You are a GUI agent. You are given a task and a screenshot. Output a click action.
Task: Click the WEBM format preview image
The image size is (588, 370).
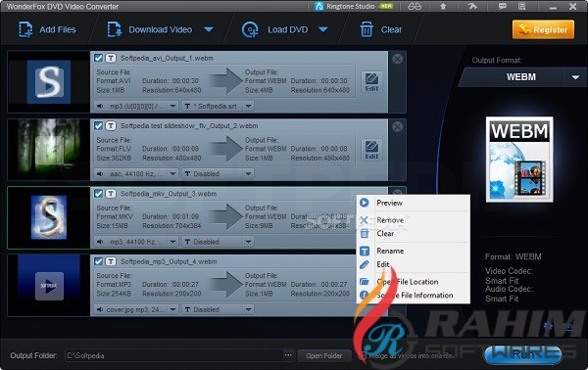[519, 160]
